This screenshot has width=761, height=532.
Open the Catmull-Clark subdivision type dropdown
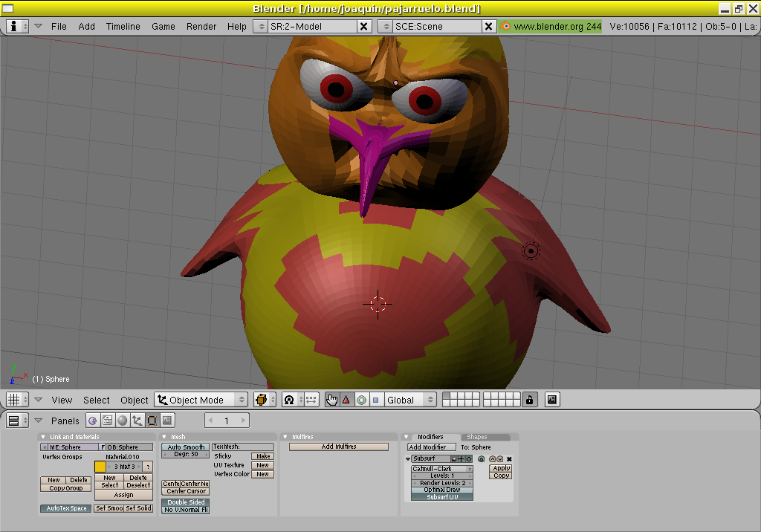pyautogui.click(x=442, y=469)
